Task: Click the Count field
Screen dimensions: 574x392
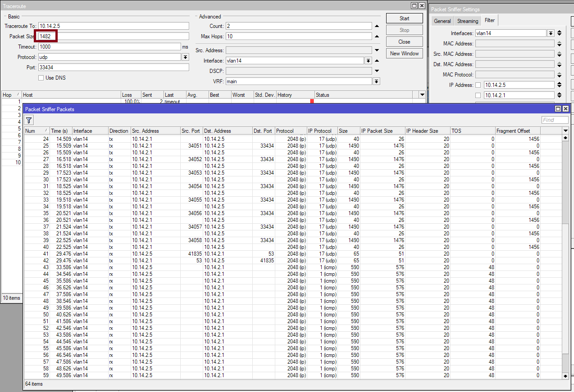Action: click(x=299, y=26)
